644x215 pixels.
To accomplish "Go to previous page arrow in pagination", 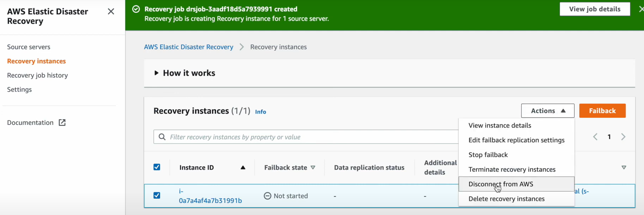I will [595, 137].
